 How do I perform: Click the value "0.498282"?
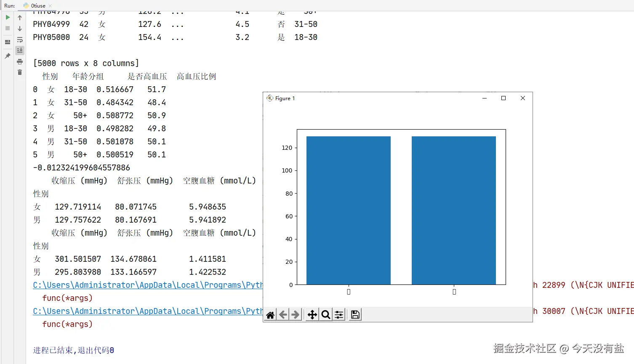pyautogui.click(x=115, y=128)
